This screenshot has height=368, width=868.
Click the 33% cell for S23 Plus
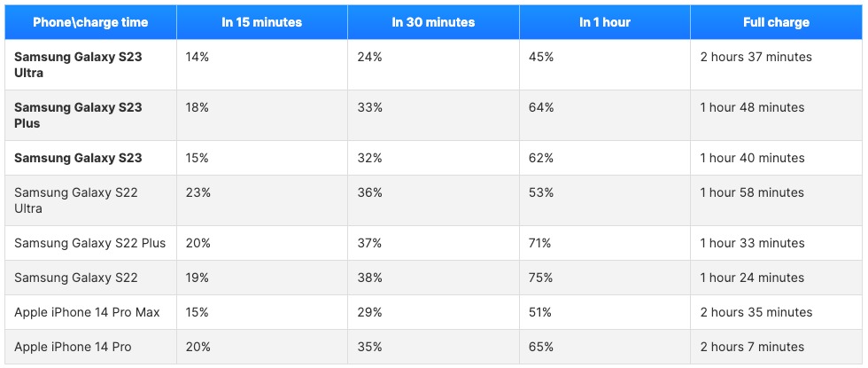point(370,107)
